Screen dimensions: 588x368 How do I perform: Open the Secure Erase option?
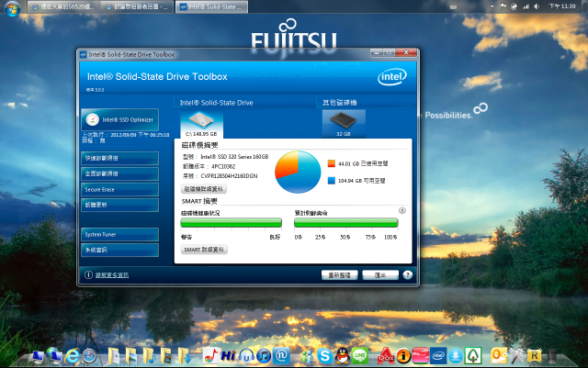[x=120, y=190]
